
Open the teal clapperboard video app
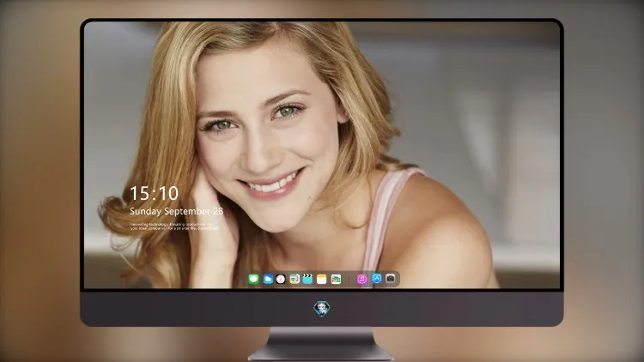(307, 279)
